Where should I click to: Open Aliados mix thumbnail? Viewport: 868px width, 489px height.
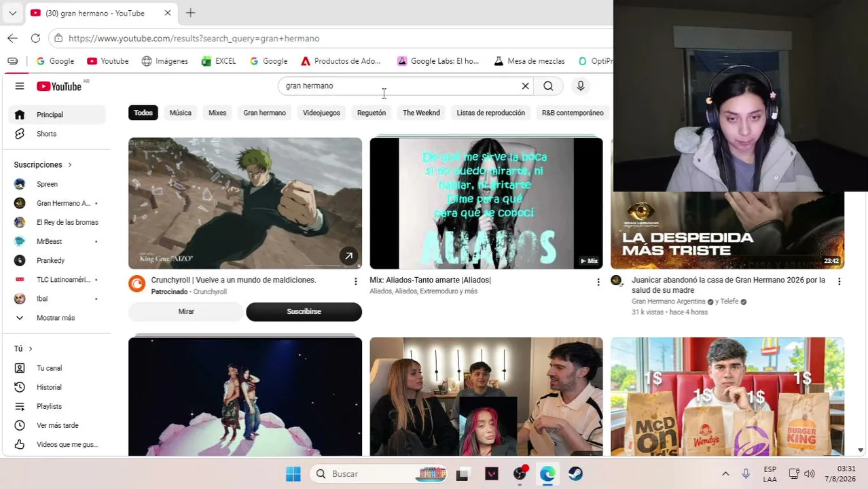tap(486, 203)
